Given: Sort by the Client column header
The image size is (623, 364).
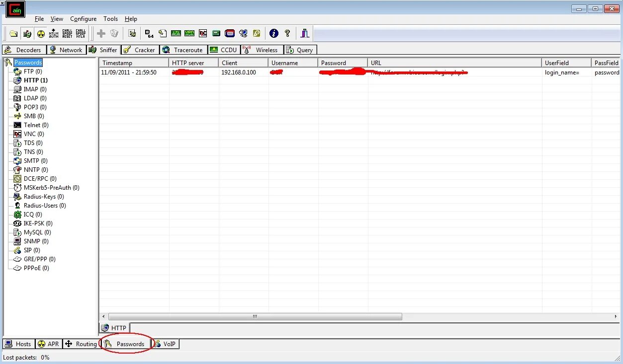Looking at the screenshot, I should coord(244,63).
